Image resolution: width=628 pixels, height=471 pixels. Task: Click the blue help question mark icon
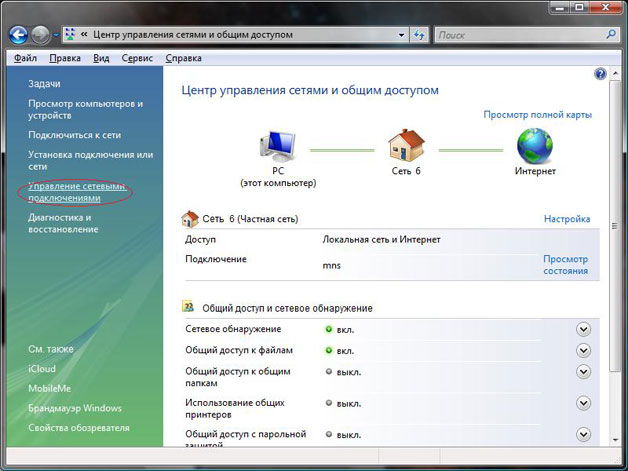[x=599, y=75]
